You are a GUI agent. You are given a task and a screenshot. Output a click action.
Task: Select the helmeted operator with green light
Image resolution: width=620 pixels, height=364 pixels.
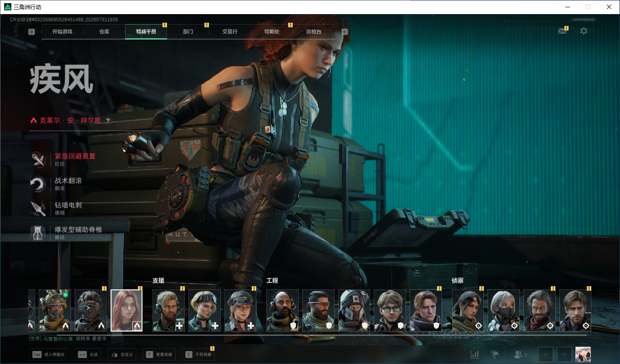(55, 310)
